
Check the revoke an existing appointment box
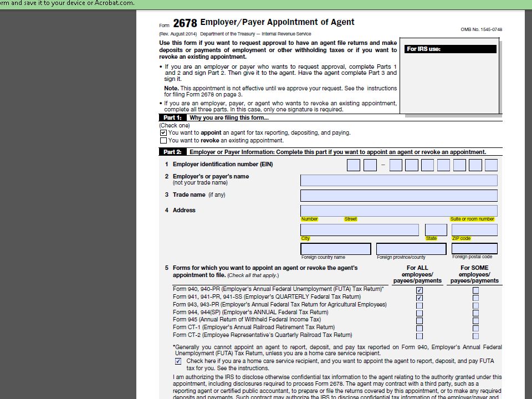pyautogui.click(x=163, y=140)
